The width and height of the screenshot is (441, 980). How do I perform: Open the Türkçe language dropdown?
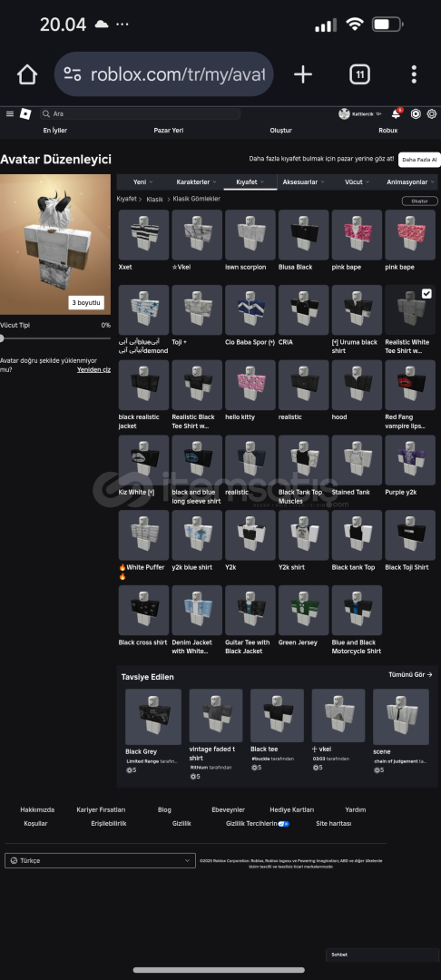tap(100, 860)
